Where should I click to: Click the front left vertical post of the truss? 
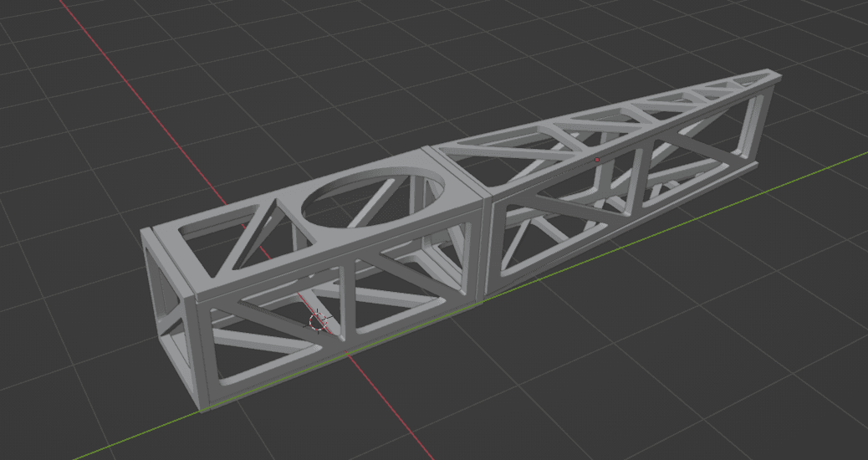point(203,351)
